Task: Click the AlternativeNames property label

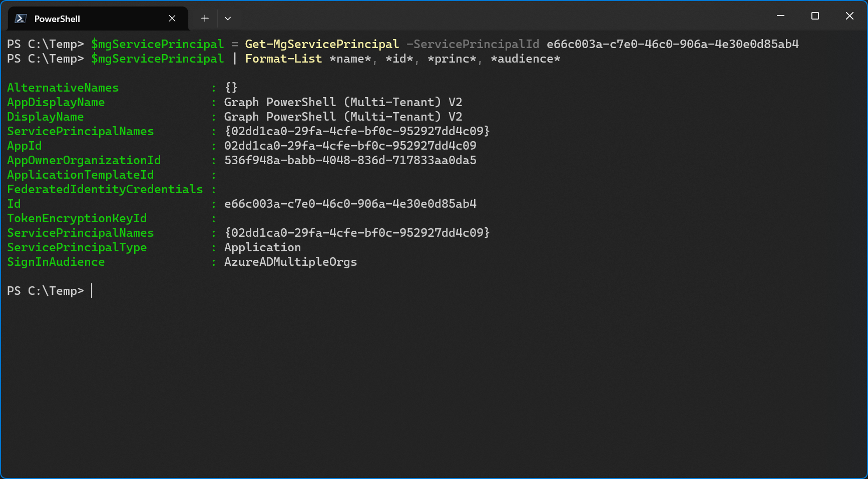Action: tap(63, 88)
